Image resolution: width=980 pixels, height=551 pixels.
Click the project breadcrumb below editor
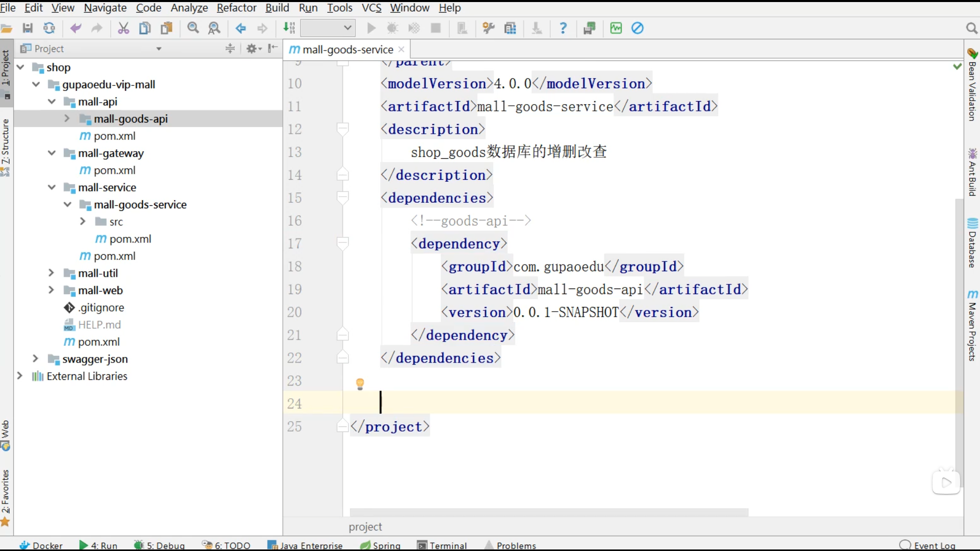coord(365,526)
